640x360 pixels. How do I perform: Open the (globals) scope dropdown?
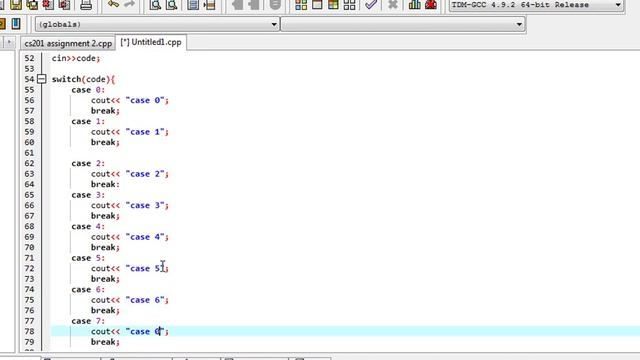(x=157, y=24)
